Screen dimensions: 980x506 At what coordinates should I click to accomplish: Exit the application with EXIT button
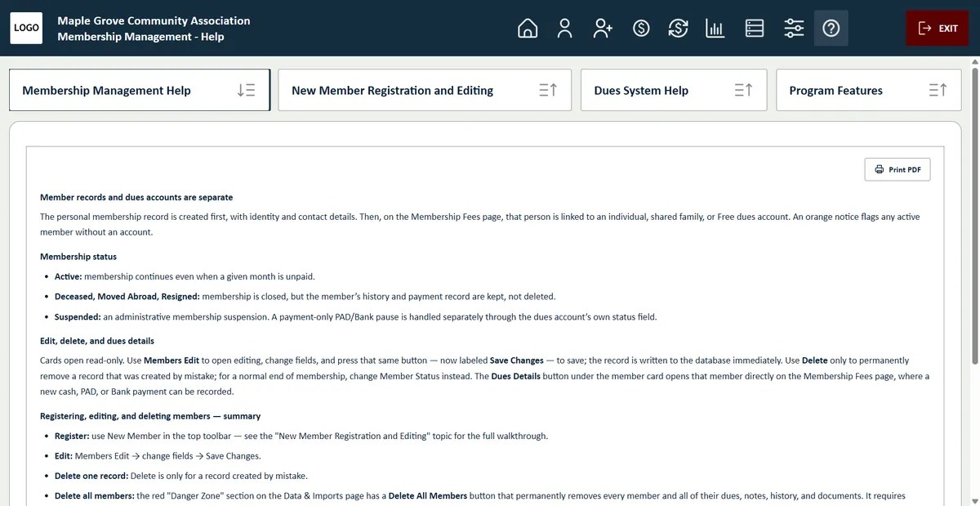[x=938, y=29]
